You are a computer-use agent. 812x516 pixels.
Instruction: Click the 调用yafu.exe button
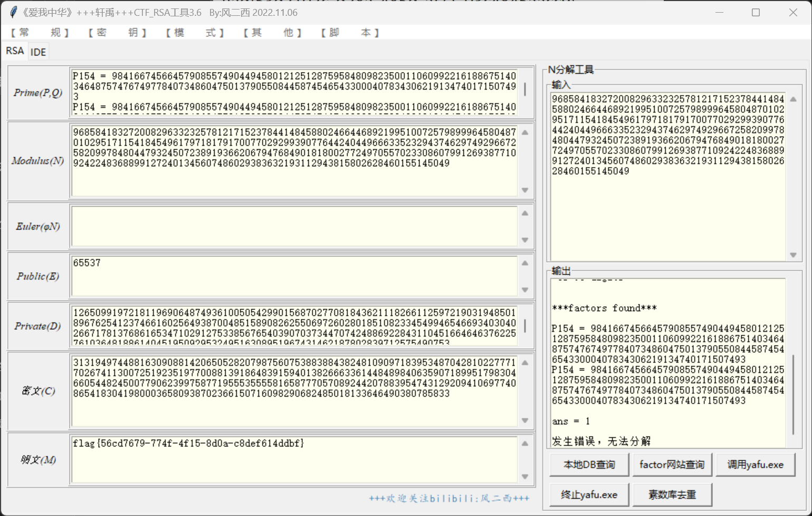pos(756,465)
